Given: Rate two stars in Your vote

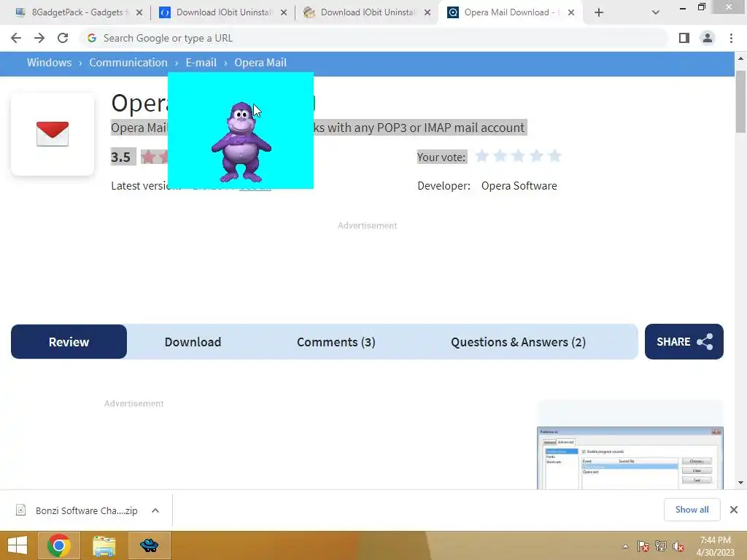Looking at the screenshot, I should point(500,156).
